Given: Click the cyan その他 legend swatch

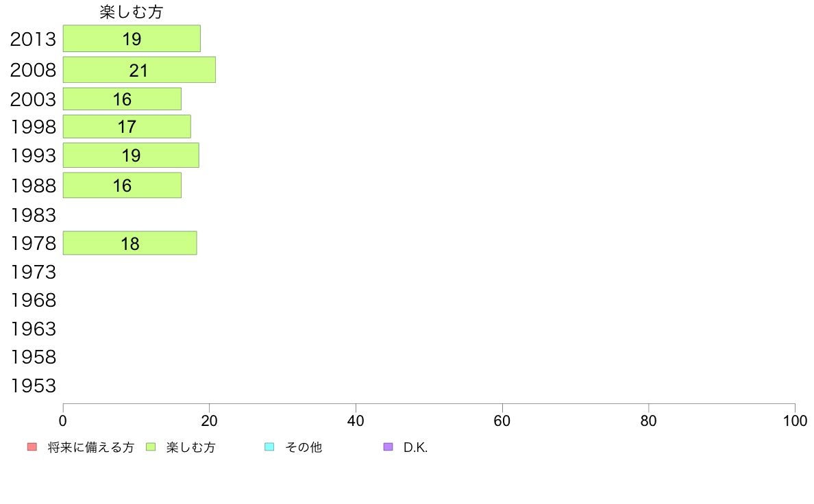Looking at the screenshot, I should 269,447.
